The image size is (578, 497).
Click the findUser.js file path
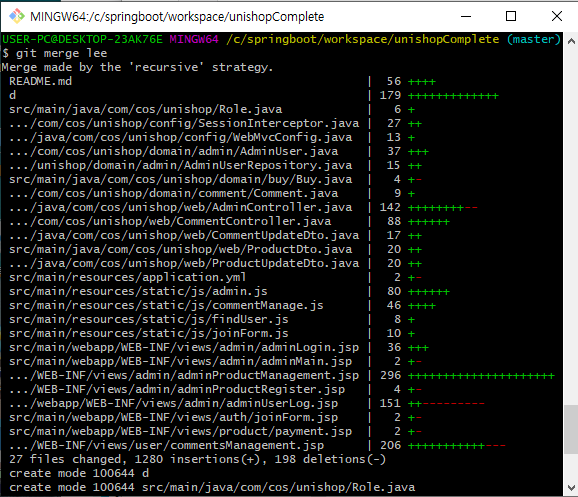[149, 319]
